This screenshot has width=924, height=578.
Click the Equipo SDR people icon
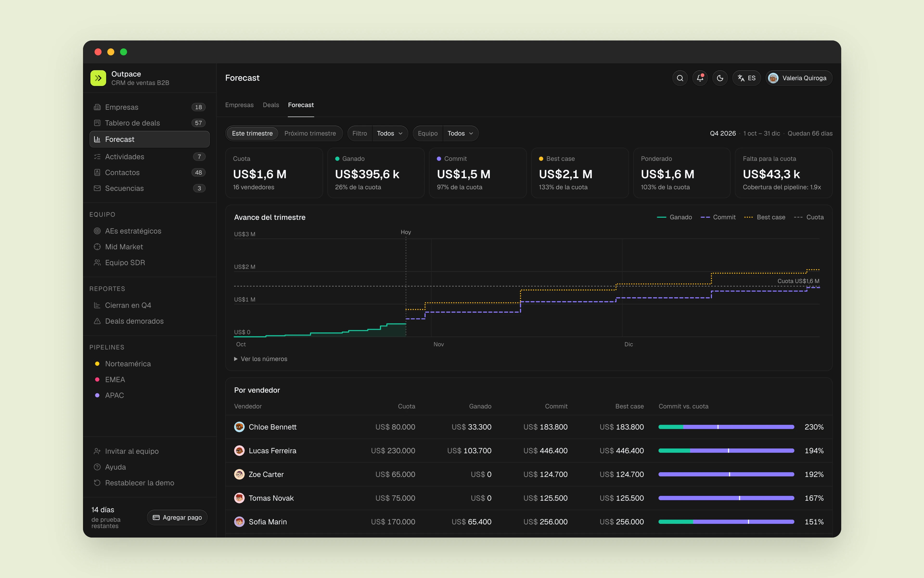(x=97, y=263)
